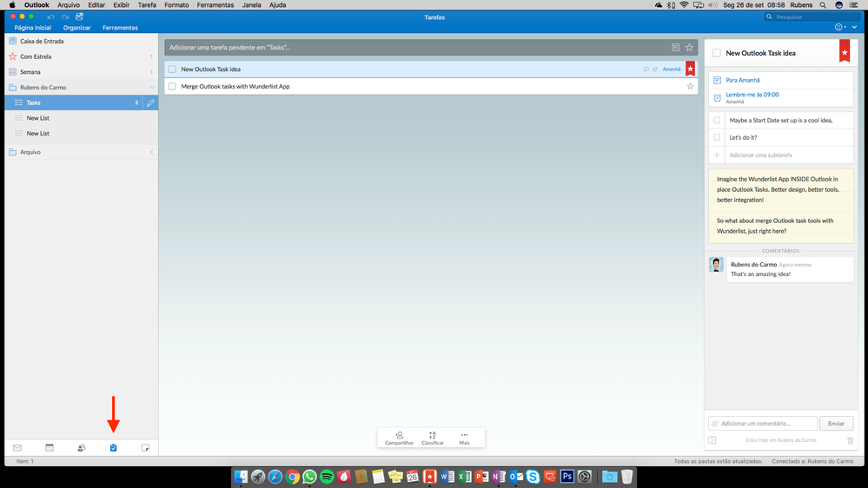This screenshot has height=488, width=868.
Task: Click the Pesquisar search field
Action: click(812, 17)
